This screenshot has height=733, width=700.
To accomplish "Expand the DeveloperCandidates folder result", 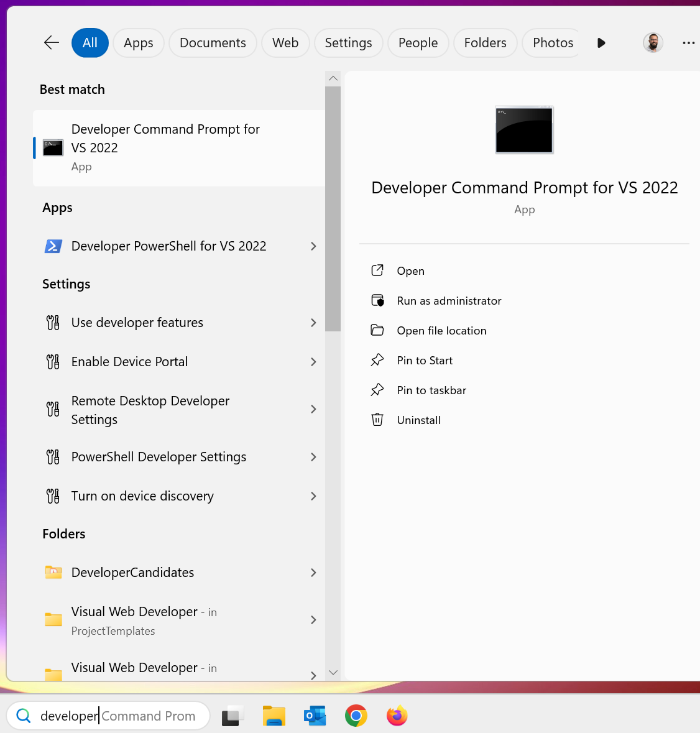I will coord(313,573).
